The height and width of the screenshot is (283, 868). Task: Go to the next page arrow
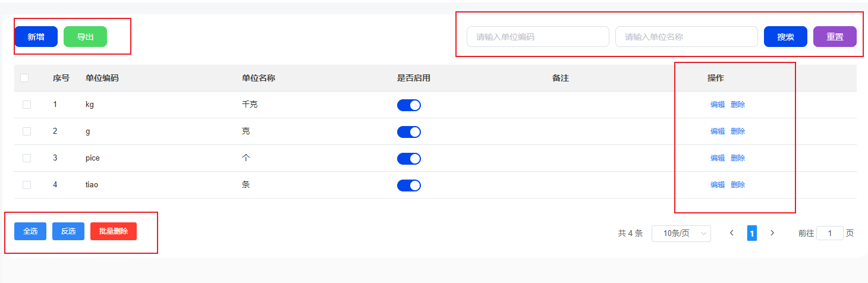(x=772, y=233)
